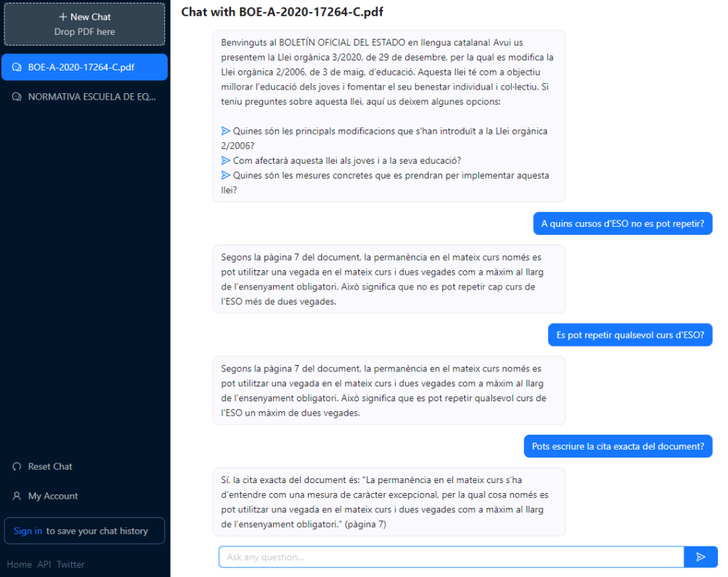Click the My Account person icon
Screen dimensions: 728x577
pyautogui.click(x=17, y=496)
